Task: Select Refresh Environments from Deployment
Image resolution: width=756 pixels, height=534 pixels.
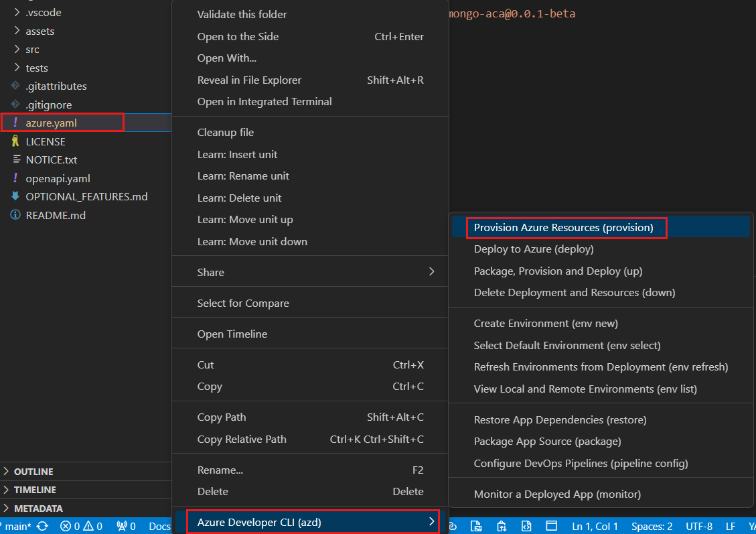Action: pyautogui.click(x=601, y=367)
